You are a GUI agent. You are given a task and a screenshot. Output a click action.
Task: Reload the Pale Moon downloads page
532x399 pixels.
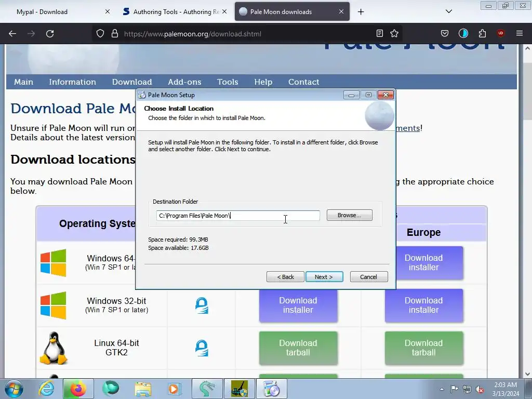coord(50,34)
